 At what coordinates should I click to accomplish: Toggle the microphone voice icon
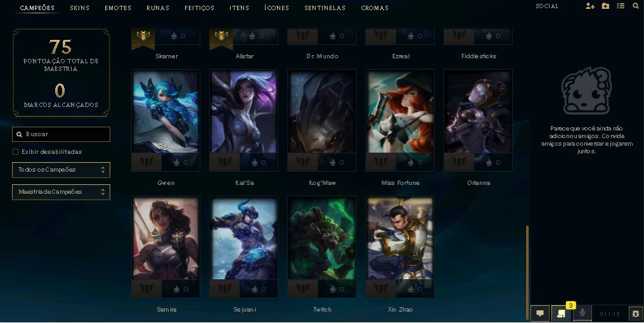point(582,313)
